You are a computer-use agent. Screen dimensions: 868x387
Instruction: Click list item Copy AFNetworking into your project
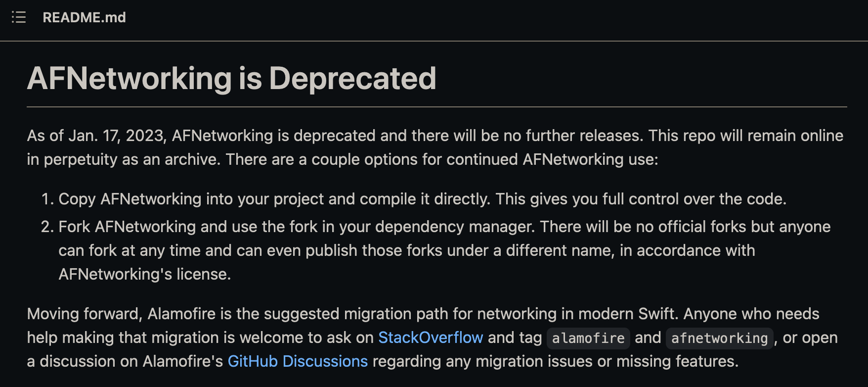[x=422, y=199]
